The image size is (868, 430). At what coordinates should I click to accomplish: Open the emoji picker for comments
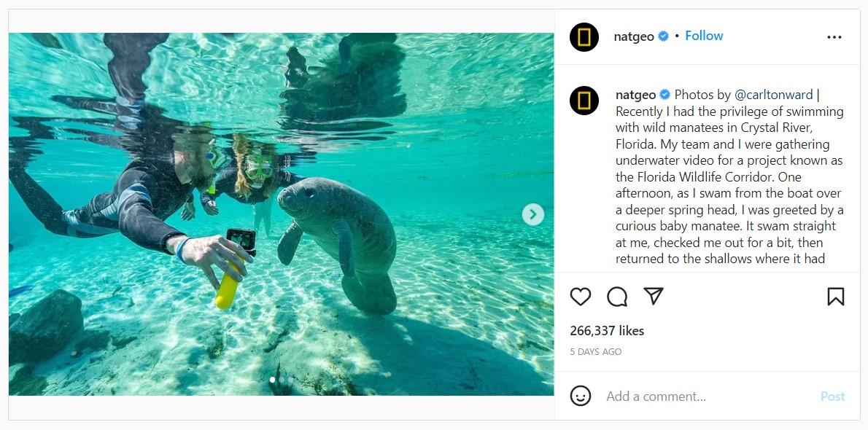point(581,396)
